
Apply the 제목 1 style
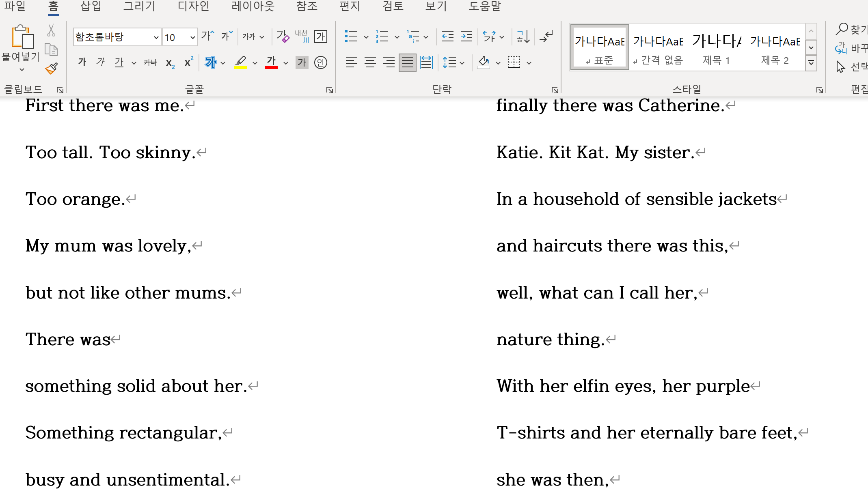(x=717, y=48)
